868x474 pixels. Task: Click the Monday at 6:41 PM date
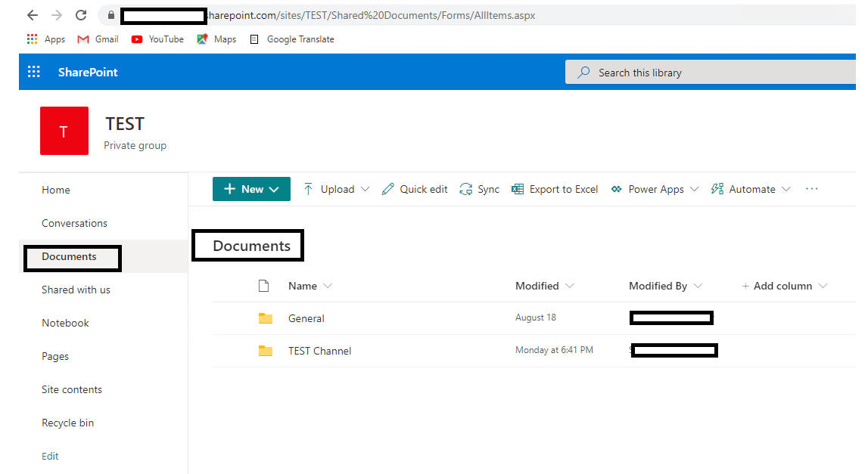(x=554, y=350)
